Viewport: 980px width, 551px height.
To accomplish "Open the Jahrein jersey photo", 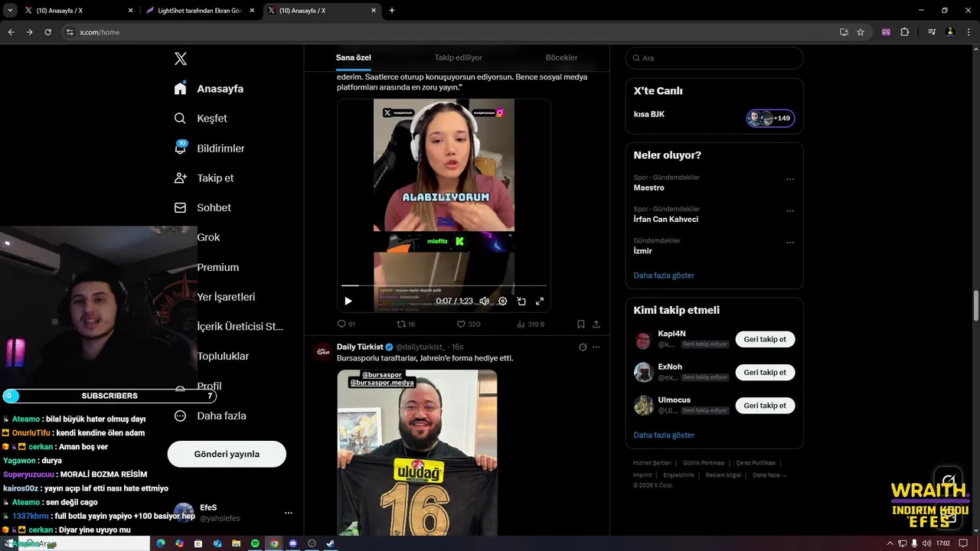I will click(x=417, y=452).
